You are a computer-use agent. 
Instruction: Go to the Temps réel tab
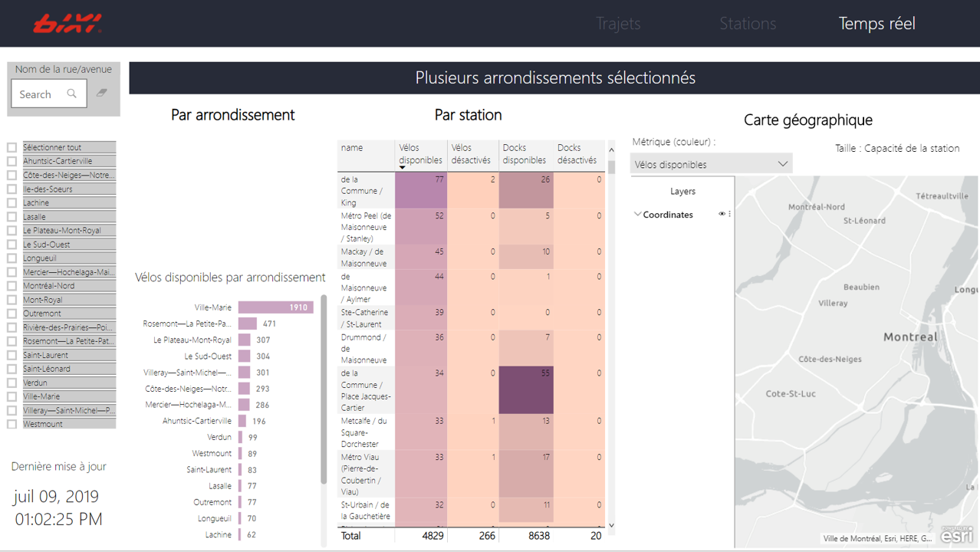pos(876,24)
